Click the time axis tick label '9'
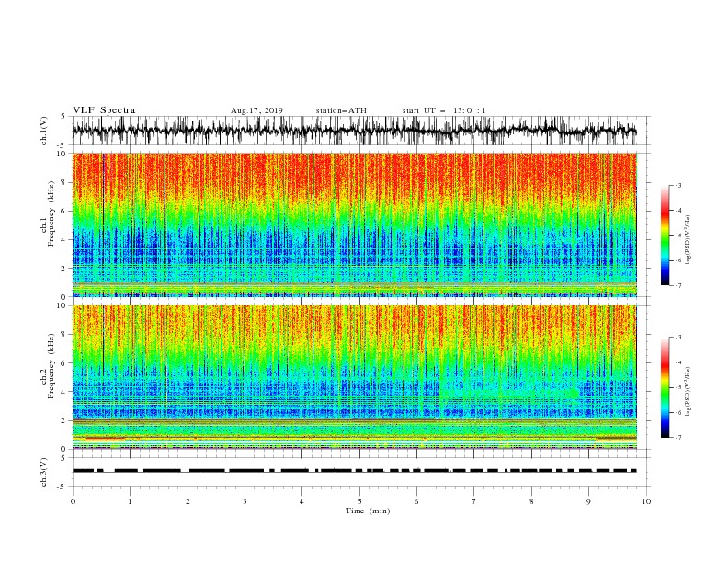728x563 pixels. pyautogui.click(x=588, y=501)
